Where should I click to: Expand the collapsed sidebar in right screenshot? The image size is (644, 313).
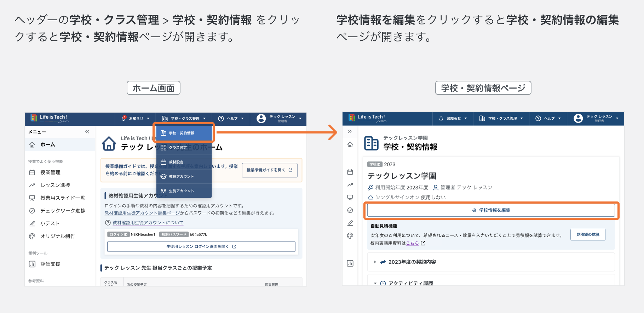pos(350,131)
